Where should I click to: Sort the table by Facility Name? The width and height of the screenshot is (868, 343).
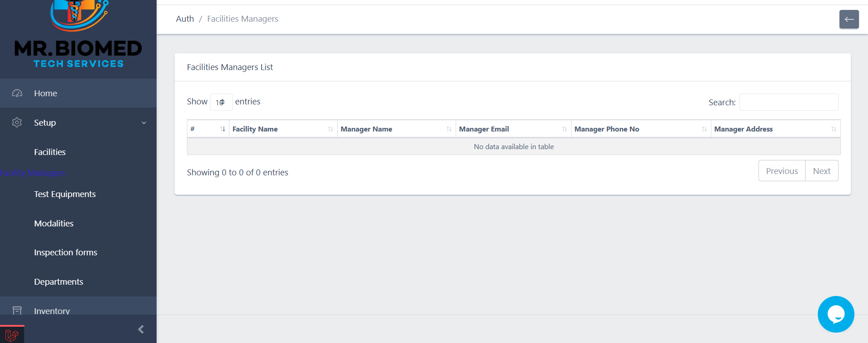(x=282, y=129)
